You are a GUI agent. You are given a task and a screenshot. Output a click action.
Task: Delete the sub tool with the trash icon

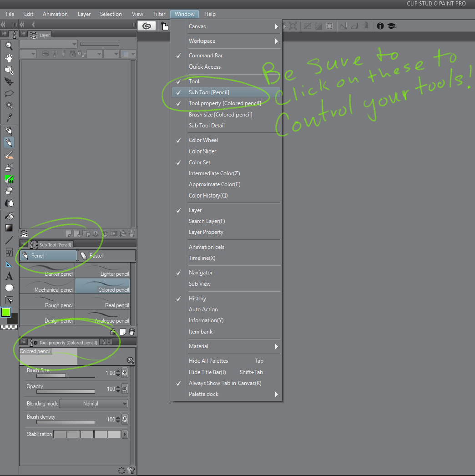[x=132, y=332]
